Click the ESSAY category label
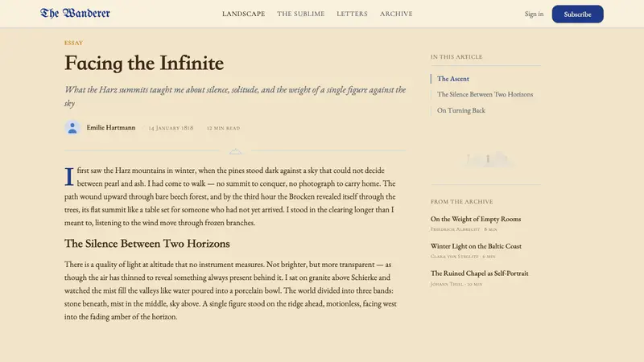 (x=73, y=43)
